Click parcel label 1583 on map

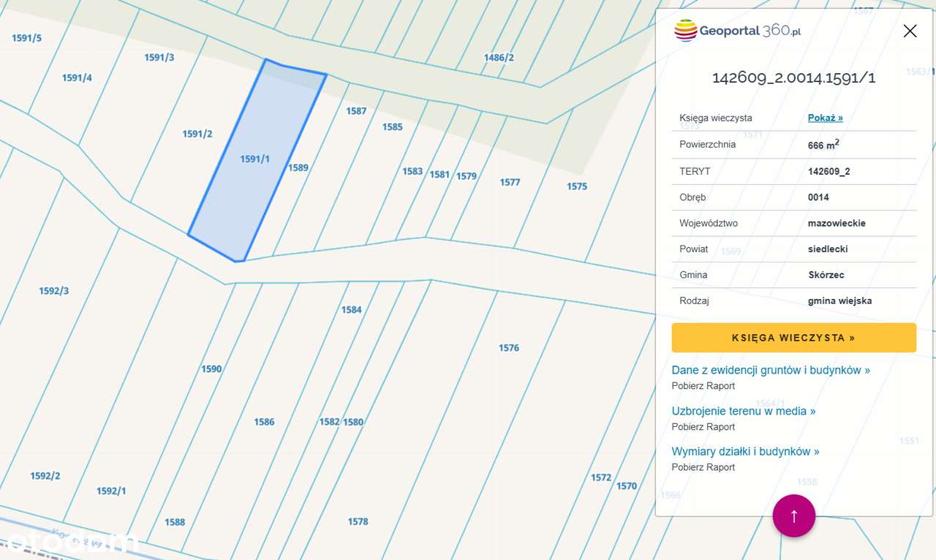click(x=412, y=171)
